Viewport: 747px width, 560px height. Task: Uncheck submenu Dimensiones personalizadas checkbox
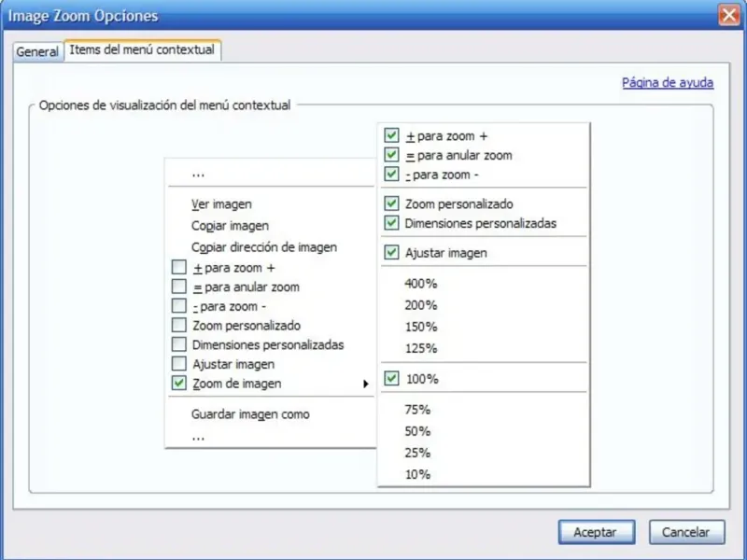point(392,223)
